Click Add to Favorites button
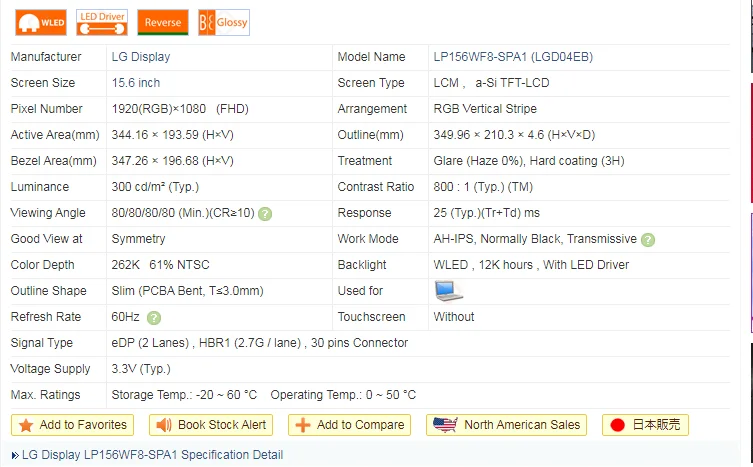This screenshot has width=753, height=467. 73,425
